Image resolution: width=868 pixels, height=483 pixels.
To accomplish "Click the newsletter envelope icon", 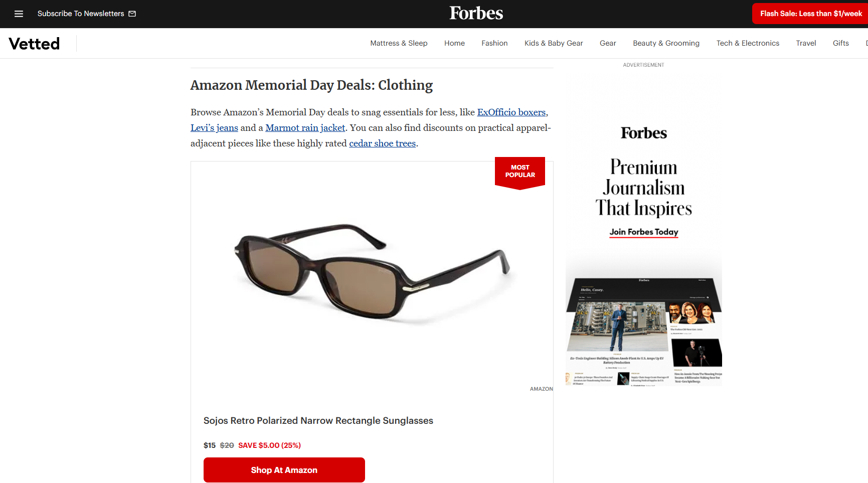I will (132, 14).
